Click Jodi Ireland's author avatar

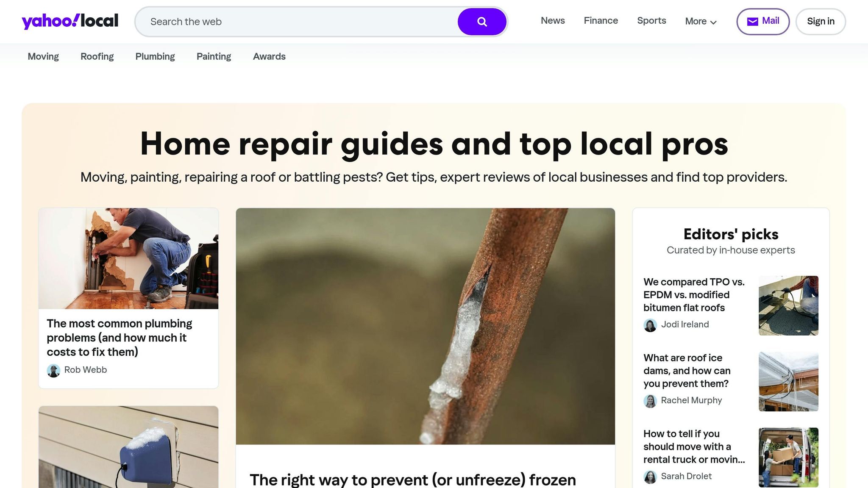(x=650, y=324)
